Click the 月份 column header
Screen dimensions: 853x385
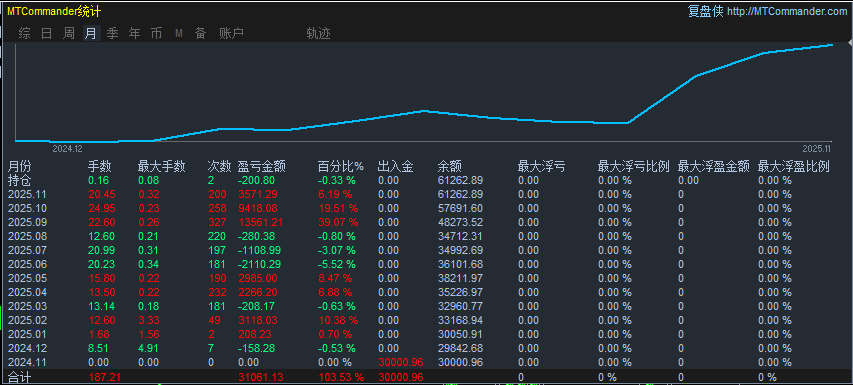click(x=20, y=167)
